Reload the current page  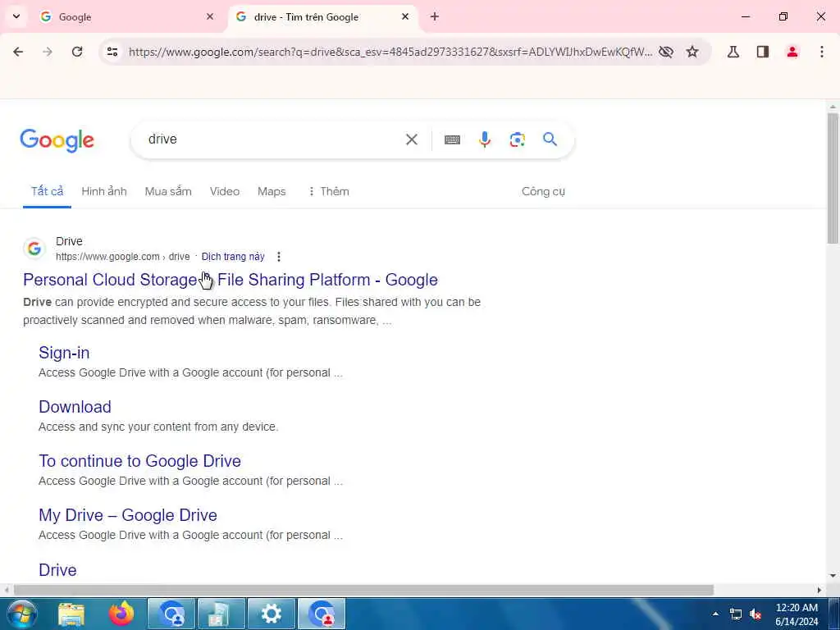point(77,52)
